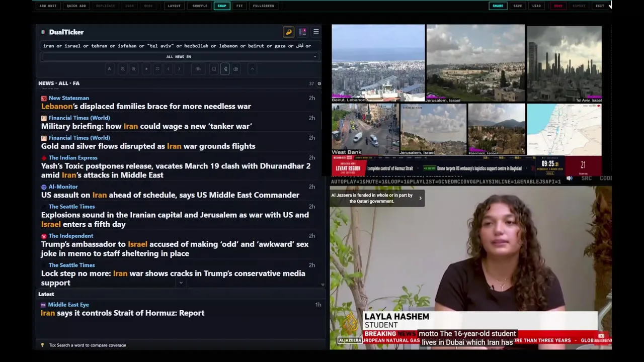This screenshot has height=362, width=644.
Task: Select the Beirut, Lebanon webcam thumbnail
Action: pyautogui.click(x=378, y=63)
